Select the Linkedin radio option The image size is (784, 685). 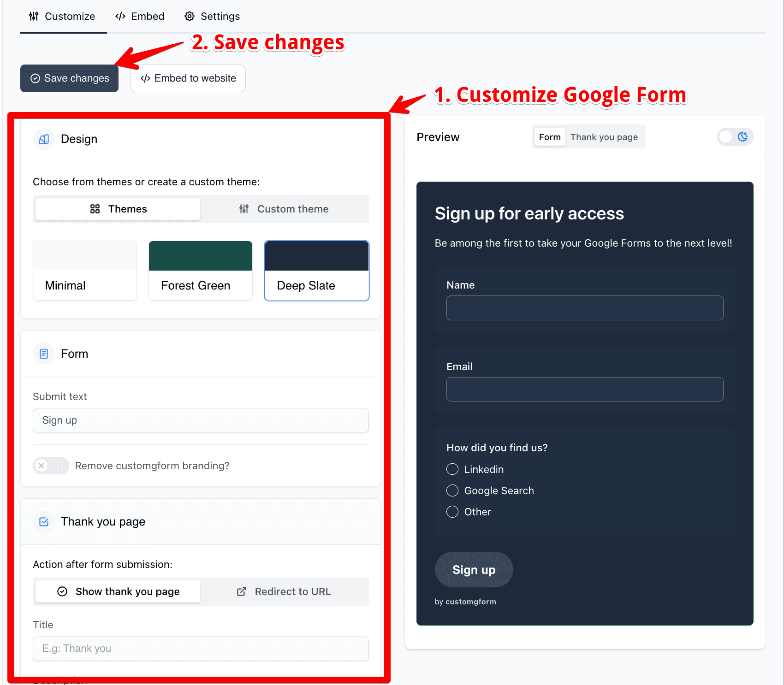pos(452,469)
